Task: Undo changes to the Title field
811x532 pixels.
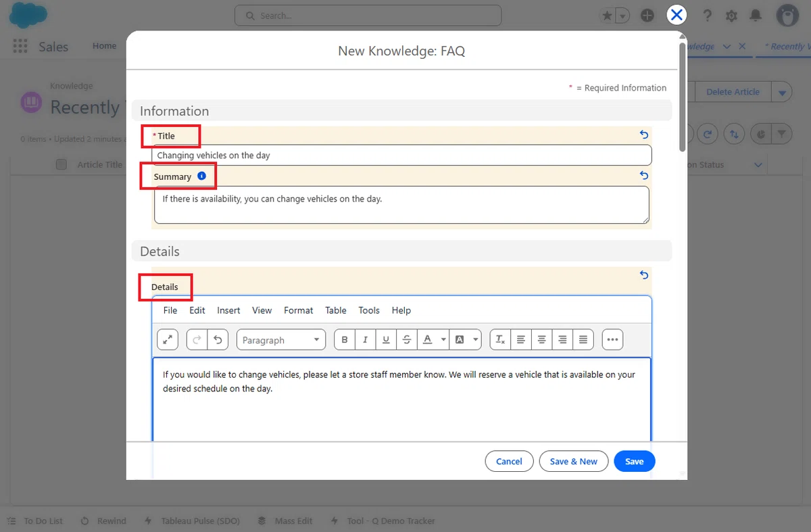Action: (644, 135)
